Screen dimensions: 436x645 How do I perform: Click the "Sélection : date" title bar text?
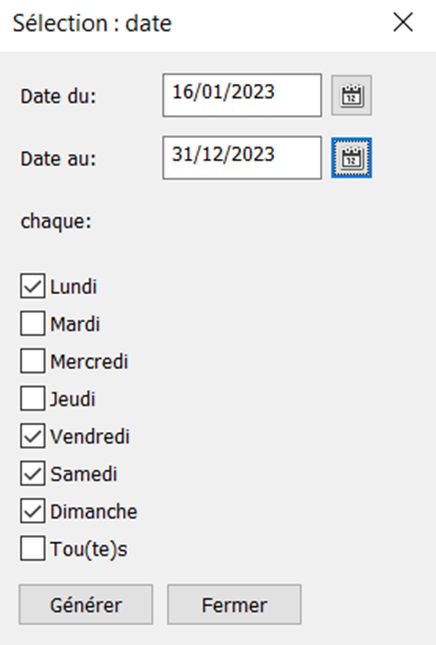pyautogui.click(x=92, y=23)
